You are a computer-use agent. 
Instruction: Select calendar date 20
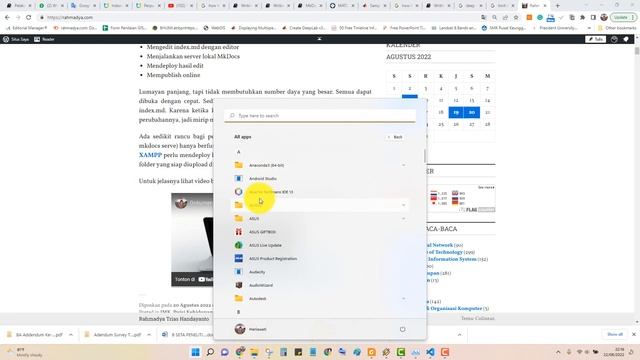tap(472, 112)
